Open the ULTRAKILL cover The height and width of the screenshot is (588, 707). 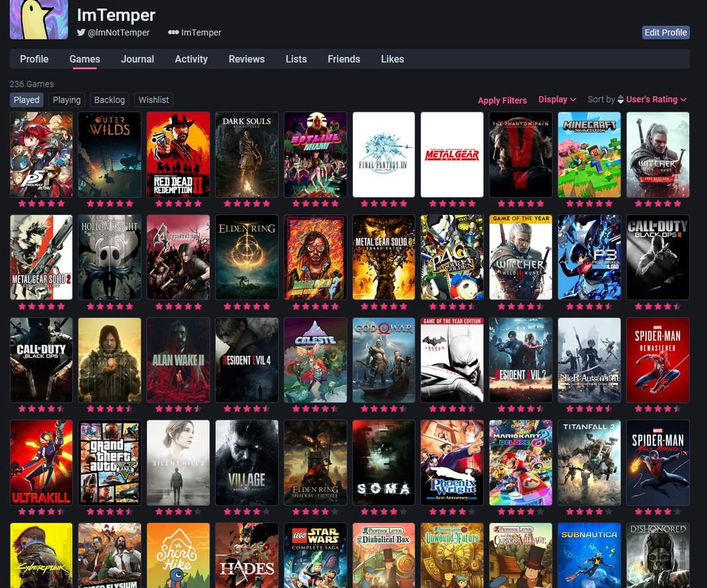point(42,463)
